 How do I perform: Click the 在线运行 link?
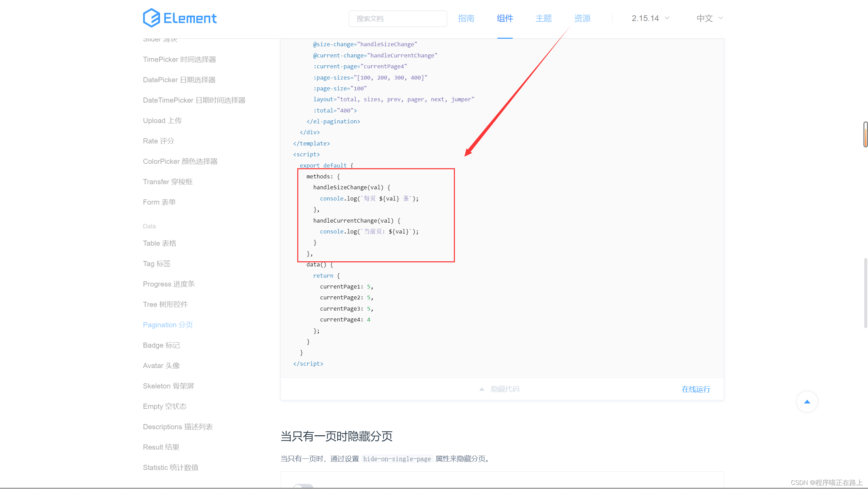pos(696,389)
